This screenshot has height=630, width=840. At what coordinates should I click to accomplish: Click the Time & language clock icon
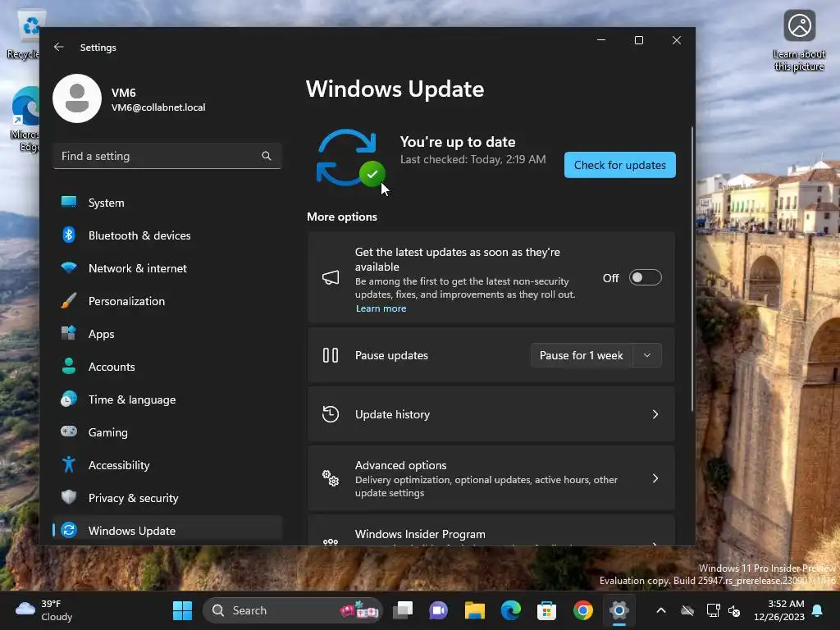coord(69,399)
